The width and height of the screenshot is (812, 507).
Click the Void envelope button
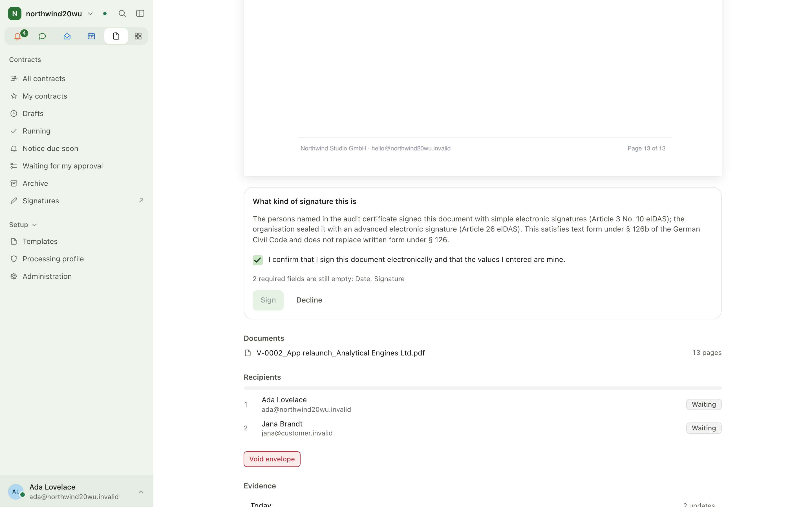coord(272,459)
